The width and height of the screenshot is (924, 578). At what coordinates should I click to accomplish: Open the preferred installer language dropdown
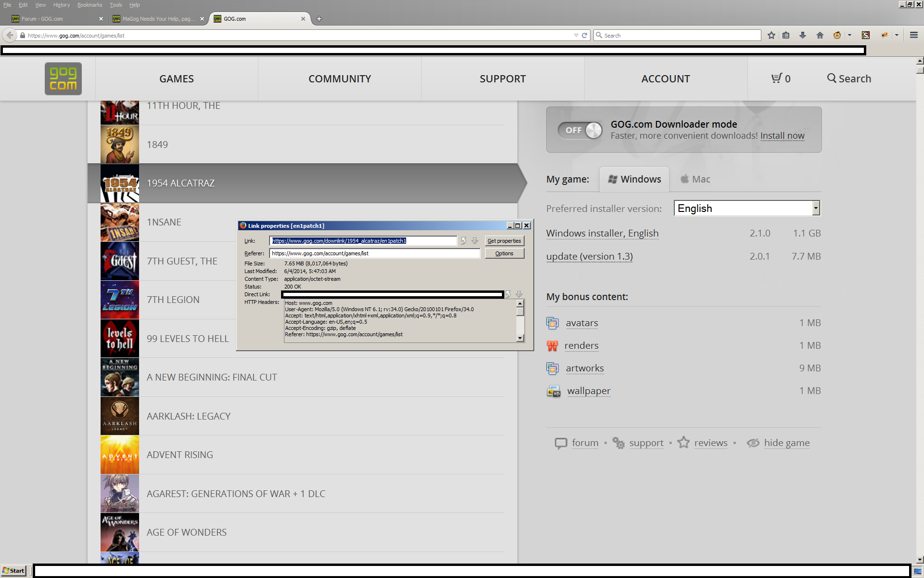click(x=747, y=208)
